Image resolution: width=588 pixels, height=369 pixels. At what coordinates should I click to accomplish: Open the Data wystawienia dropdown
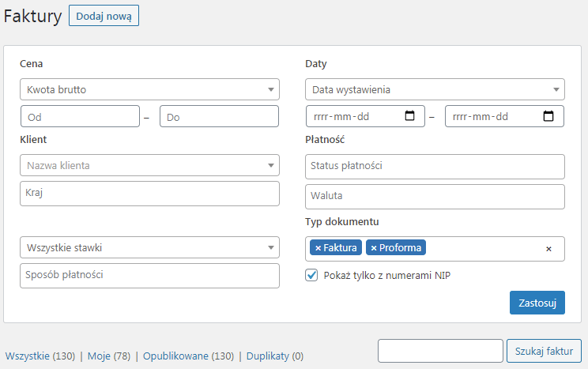click(x=435, y=89)
